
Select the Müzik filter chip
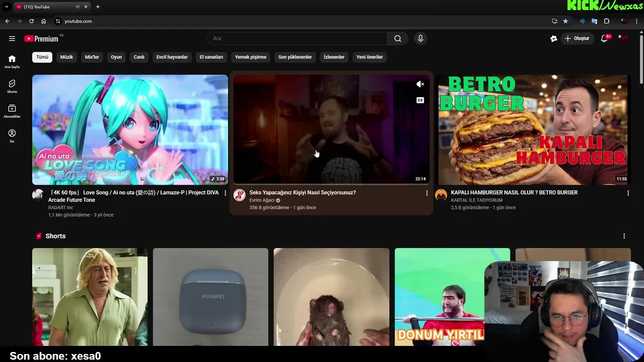click(66, 57)
